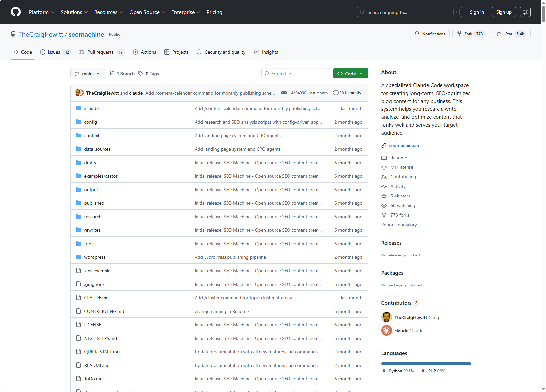
Task: Click the Python language color dot
Action: (x=384, y=371)
